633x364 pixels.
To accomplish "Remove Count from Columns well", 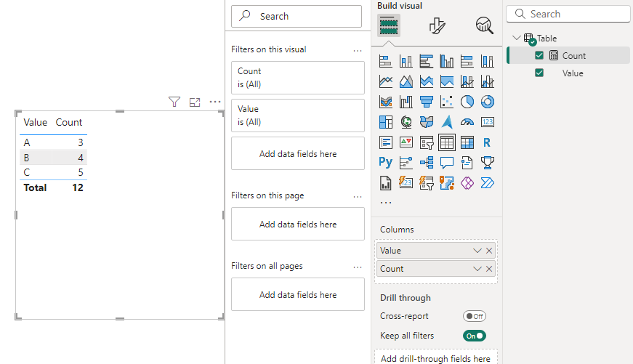I will 489,269.
